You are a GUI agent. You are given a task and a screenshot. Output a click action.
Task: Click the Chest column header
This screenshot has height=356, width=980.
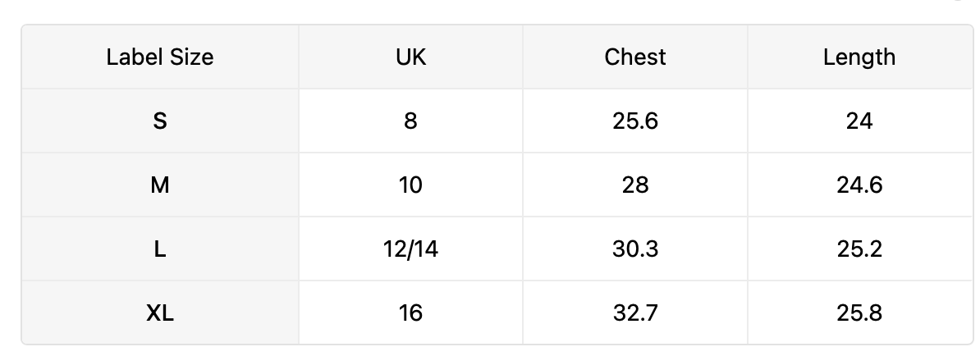[635, 57]
